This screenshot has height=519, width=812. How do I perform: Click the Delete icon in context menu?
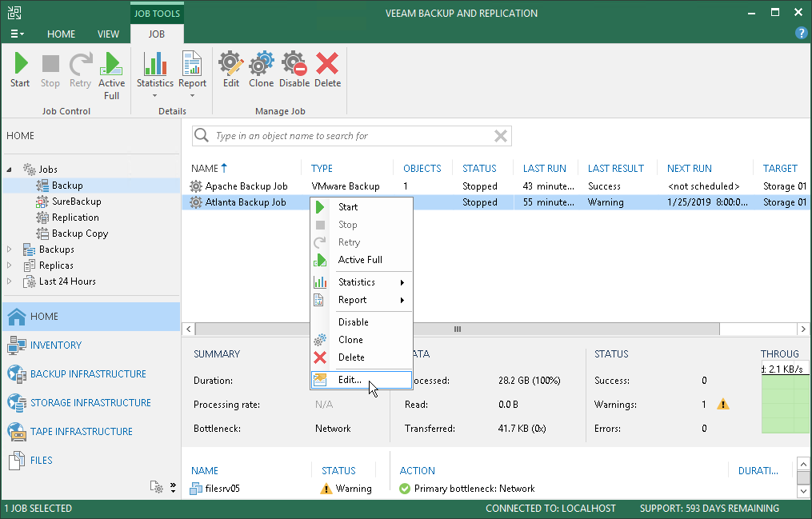(320, 357)
